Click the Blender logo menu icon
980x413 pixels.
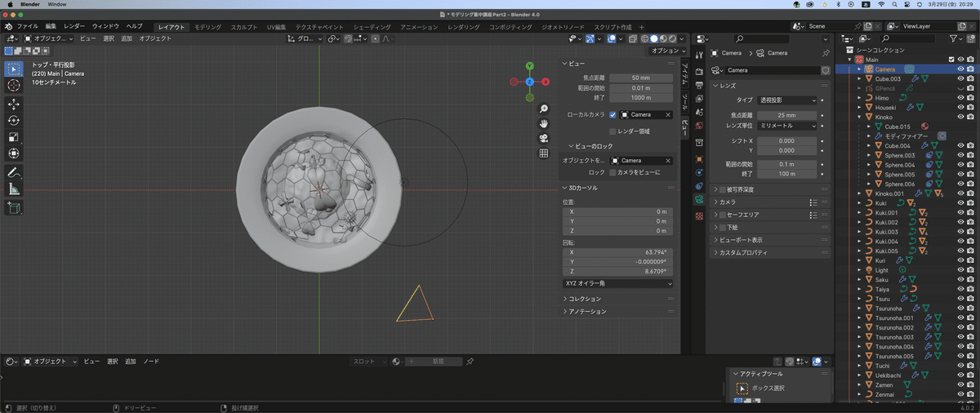click(x=8, y=27)
